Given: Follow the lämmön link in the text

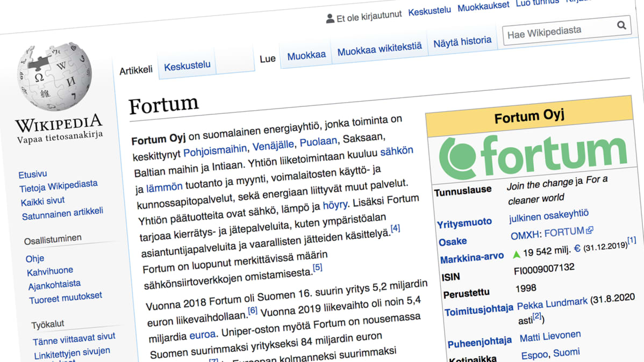Looking at the screenshot, I should 164,187.
